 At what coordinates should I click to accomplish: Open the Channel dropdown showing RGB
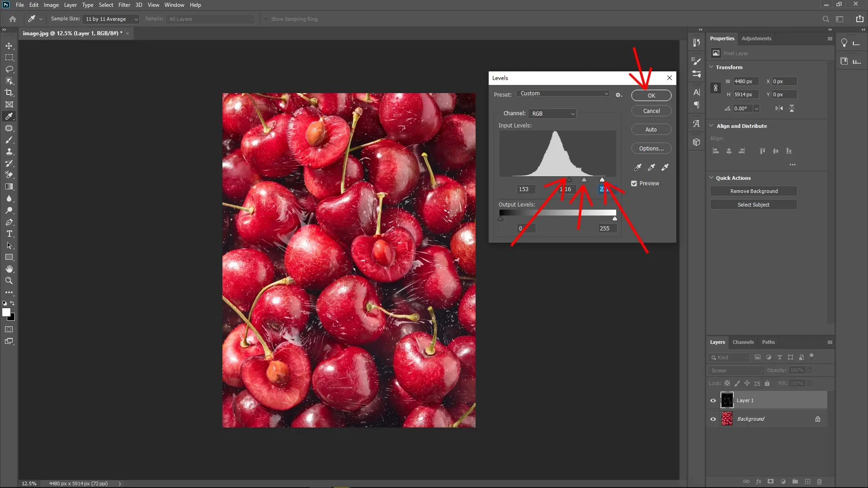click(x=552, y=113)
